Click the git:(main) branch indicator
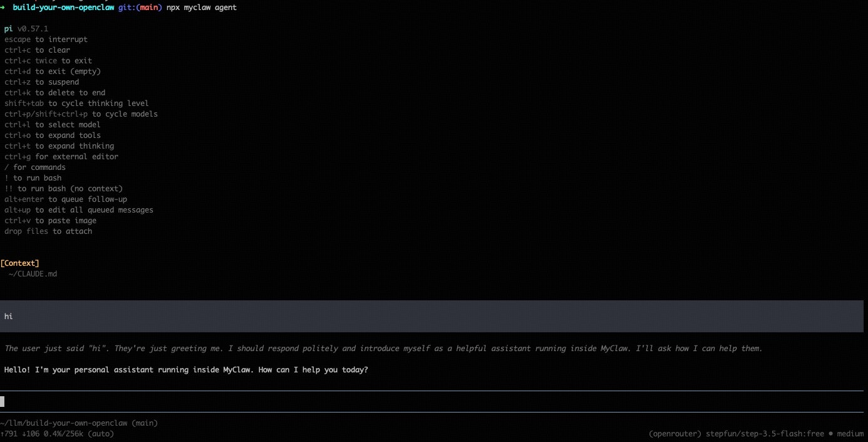Image resolution: width=868 pixels, height=442 pixels. pyautogui.click(x=139, y=8)
